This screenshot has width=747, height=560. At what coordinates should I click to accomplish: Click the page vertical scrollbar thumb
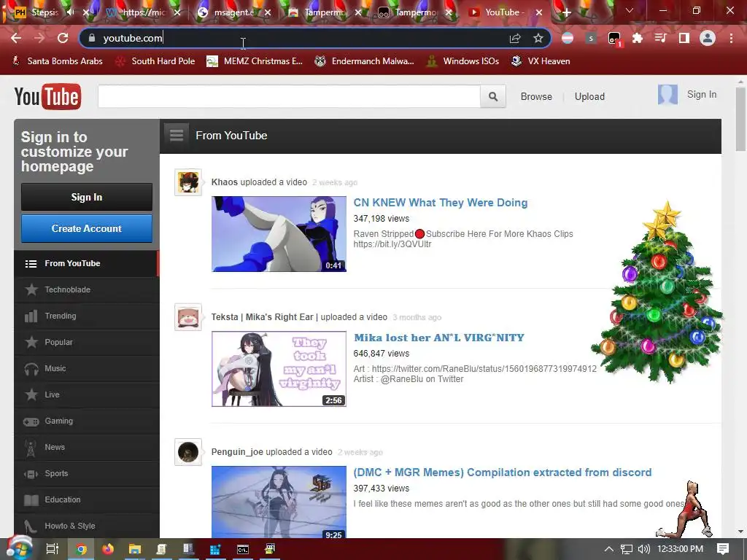point(740,119)
